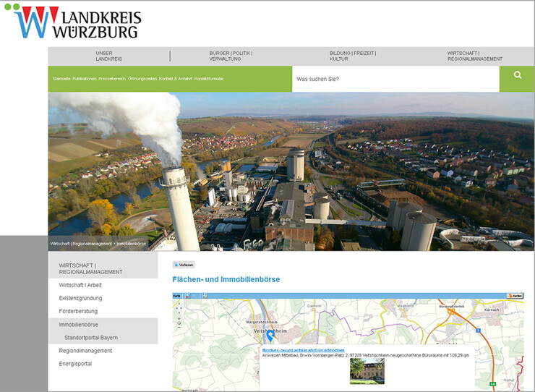535x392 pixels.
Task: Select Förderberatung in the sidebar
Action: (78, 311)
